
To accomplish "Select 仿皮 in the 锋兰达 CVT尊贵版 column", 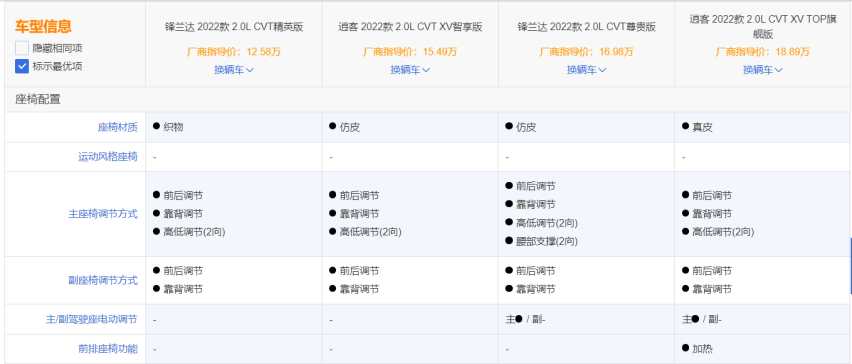I will pyautogui.click(x=526, y=127).
